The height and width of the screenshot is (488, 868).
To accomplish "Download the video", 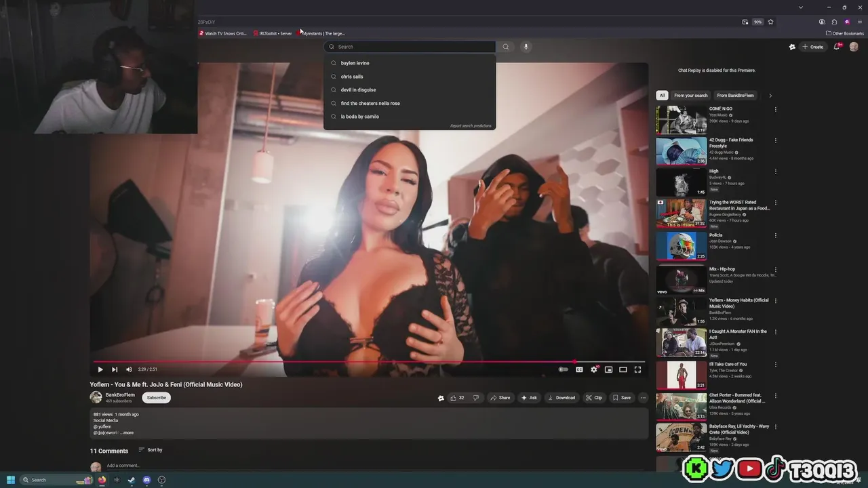I will (x=561, y=398).
